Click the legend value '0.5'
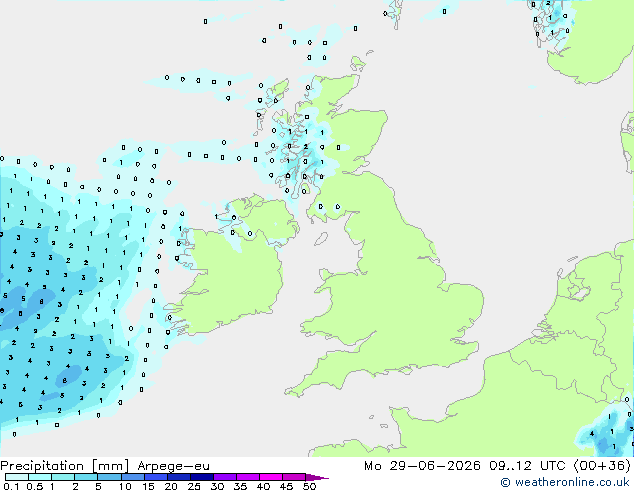Image resolution: width=634 pixels, height=490 pixels. 34,486
